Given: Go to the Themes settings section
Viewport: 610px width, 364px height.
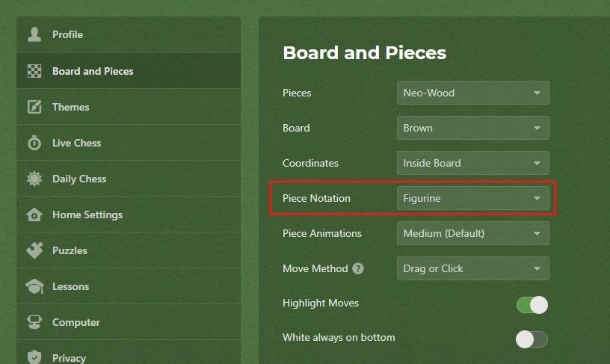Looking at the screenshot, I should (129, 107).
